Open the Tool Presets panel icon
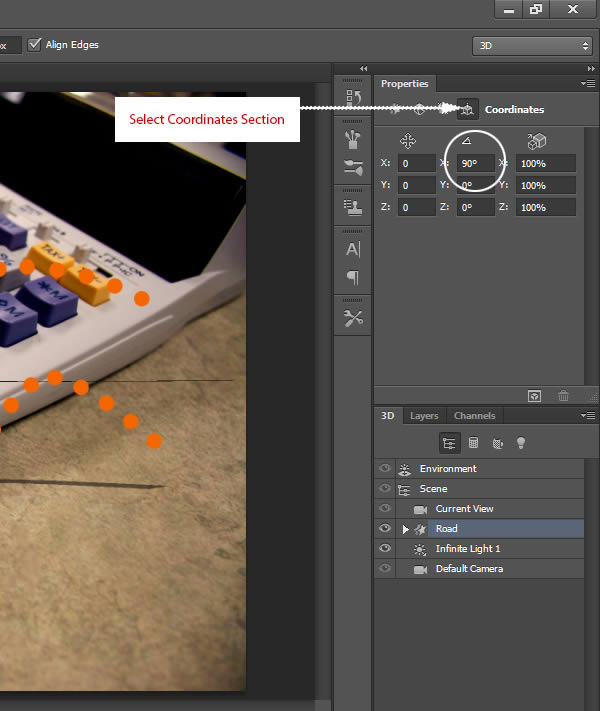Screen dimensions: 600x711 click(x=353, y=318)
